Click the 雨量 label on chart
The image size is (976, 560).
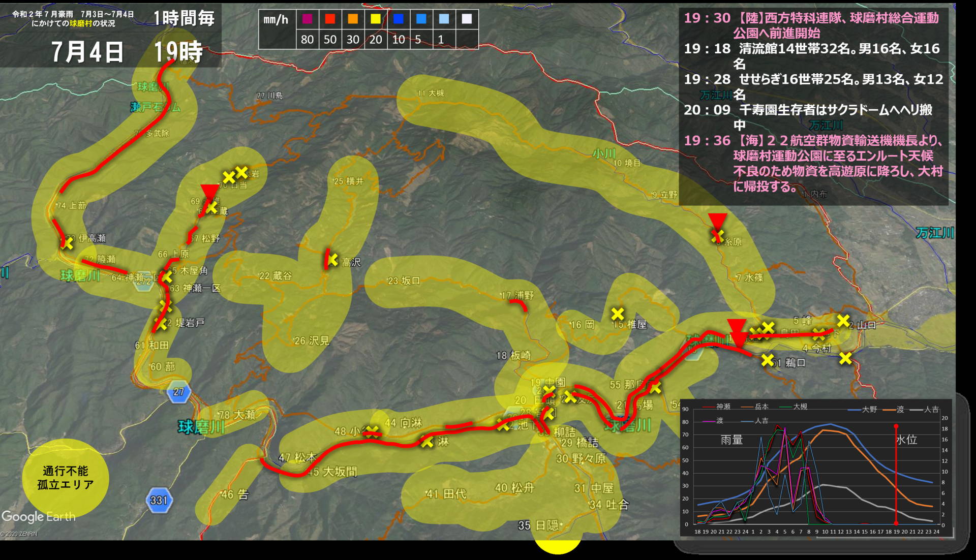pos(732,440)
